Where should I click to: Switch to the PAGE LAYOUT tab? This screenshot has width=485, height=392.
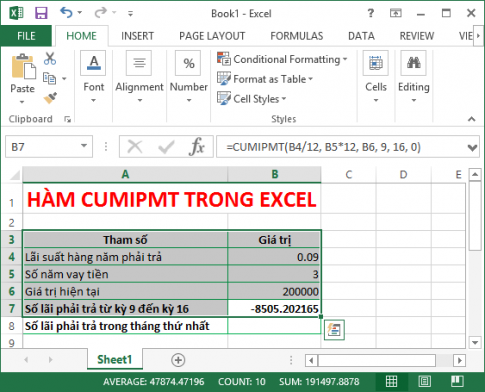click(212, 36)
